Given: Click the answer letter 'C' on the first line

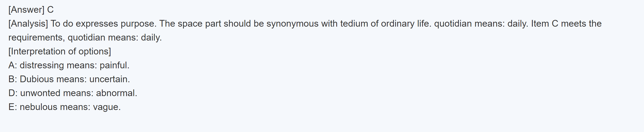Looking at the screenshot, I should coord(50,10).
